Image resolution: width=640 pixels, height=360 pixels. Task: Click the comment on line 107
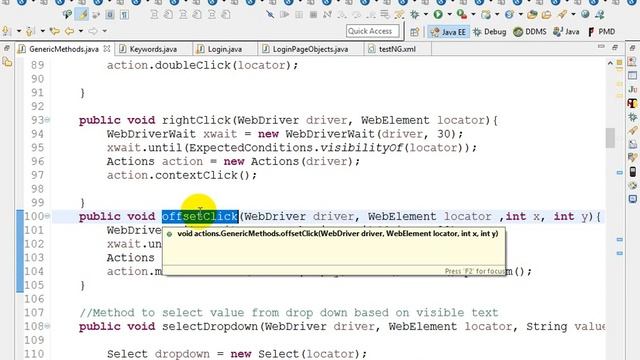pyautogui.click(x=289, y=313)
